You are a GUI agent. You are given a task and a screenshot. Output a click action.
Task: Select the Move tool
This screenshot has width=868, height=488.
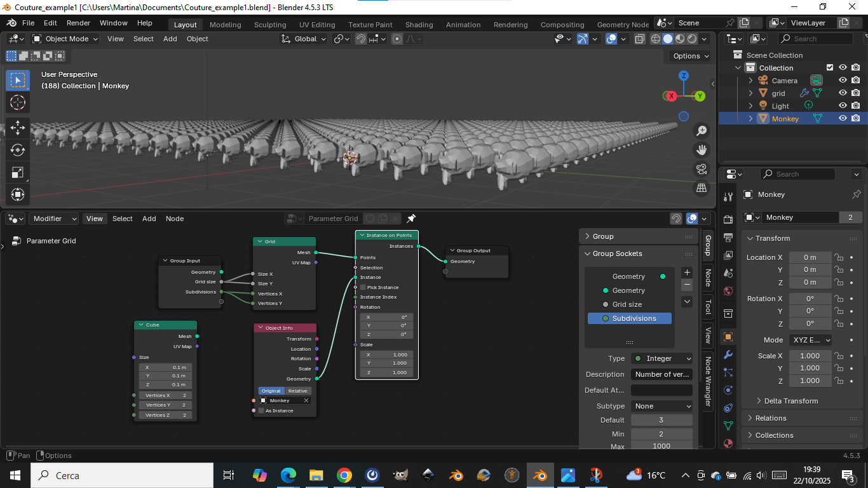point(18,128)
